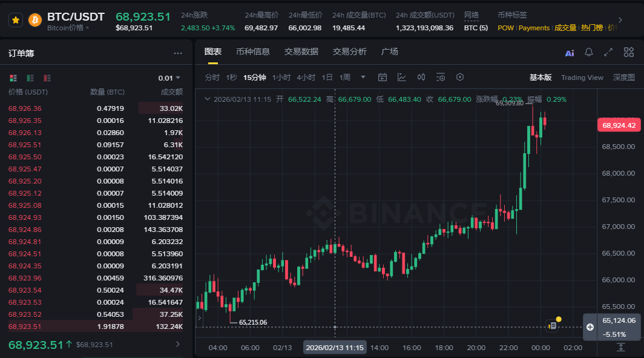Select the 15分钟 interval
The image size is (644, 358).
coord(255,78)
